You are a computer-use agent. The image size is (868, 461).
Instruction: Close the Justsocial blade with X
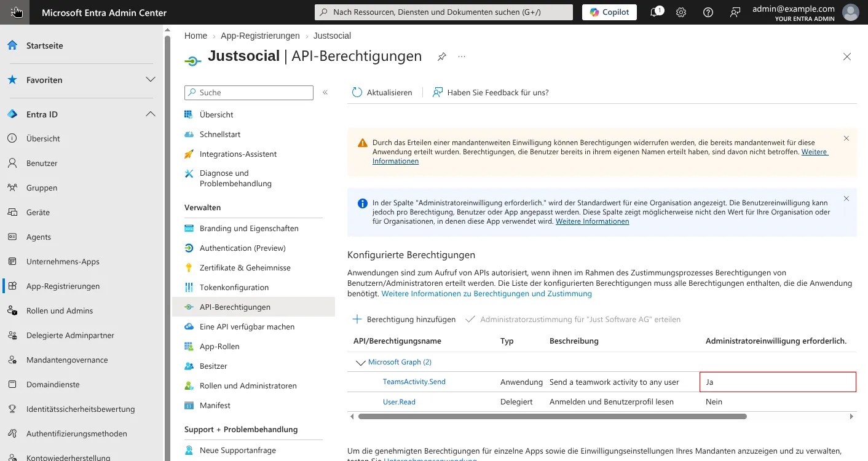[x=847, y=57]
